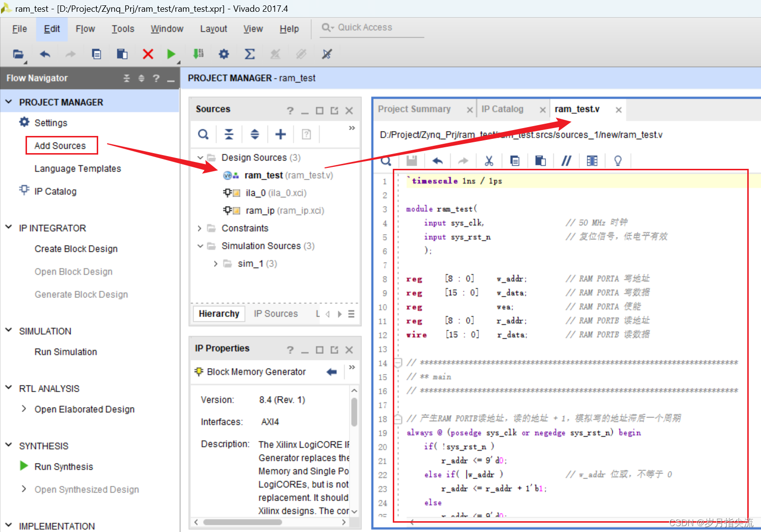Select the Hierarchy tab in Sources
Screen dimensions: 761x532
(219, 314)
